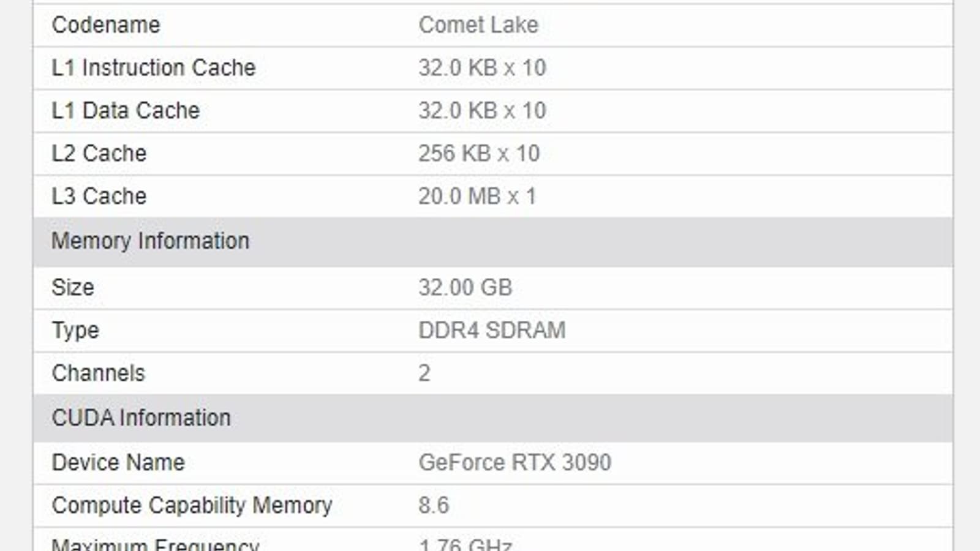Click the memory Size label

point(73,288)
